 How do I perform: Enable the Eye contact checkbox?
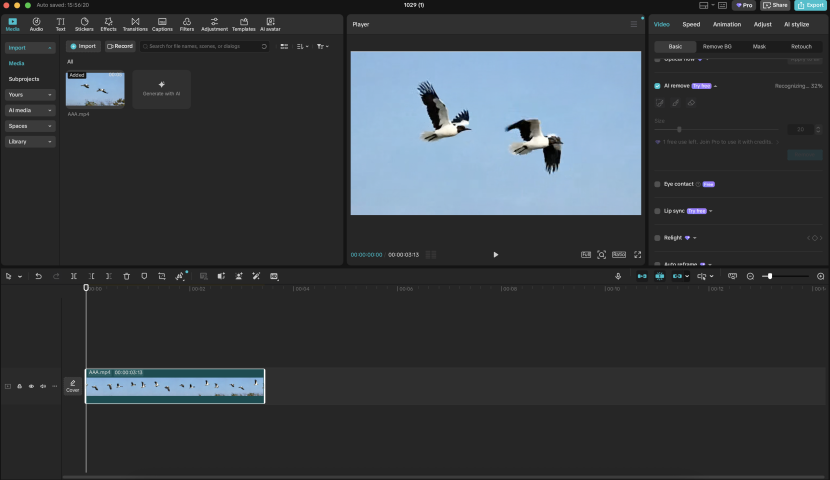pos(657,184)
